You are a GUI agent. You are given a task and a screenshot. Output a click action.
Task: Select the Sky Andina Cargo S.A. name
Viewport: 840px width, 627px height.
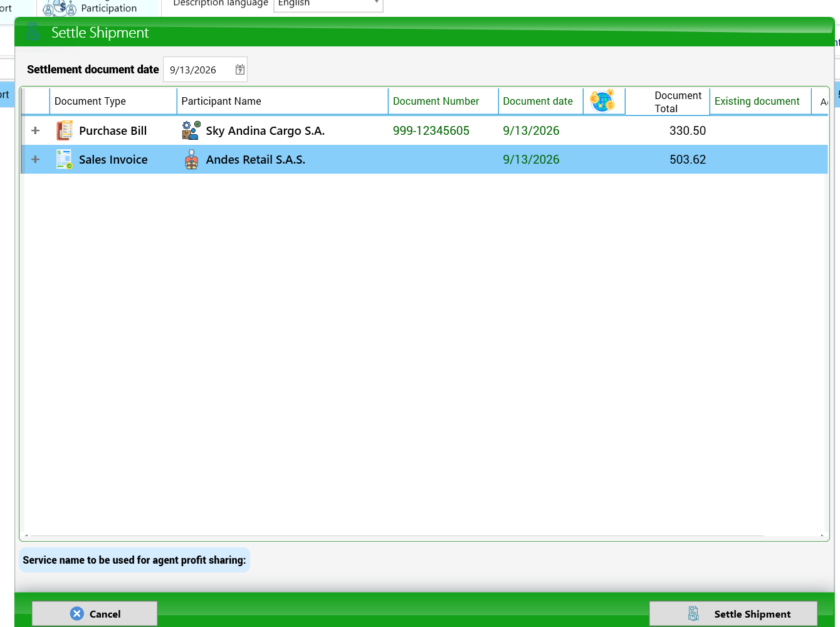pyautogui.click(x=265, y=130)
